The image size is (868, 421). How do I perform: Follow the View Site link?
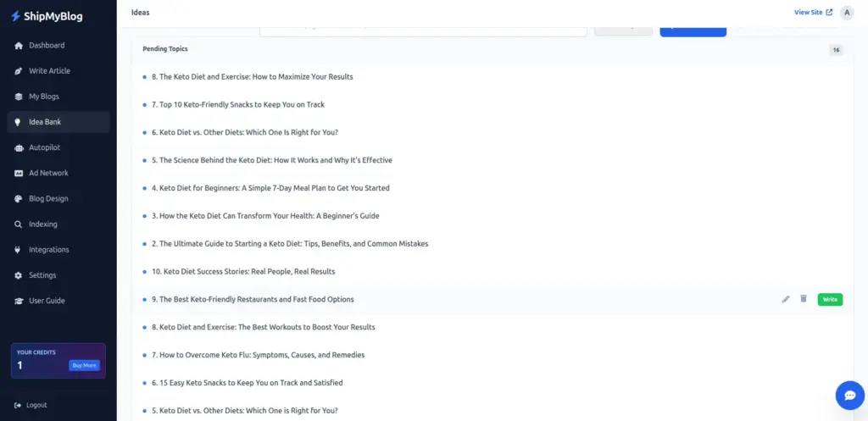pos(813,13)
